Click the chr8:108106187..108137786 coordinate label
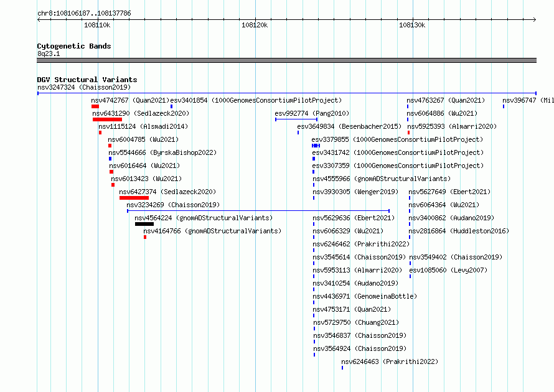 (84, 13)
